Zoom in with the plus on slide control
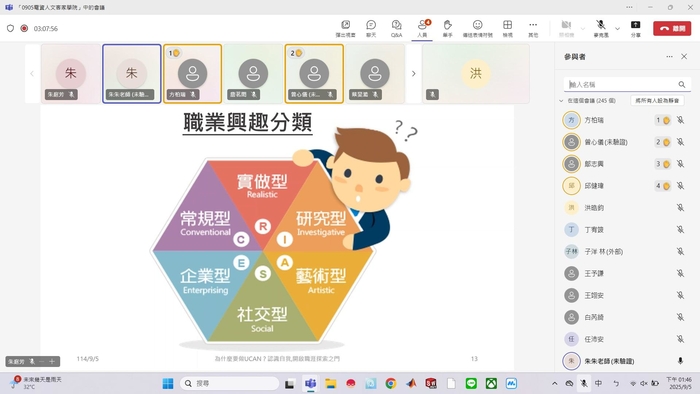This screenshot has width=700, height=394. pos(52,361)
